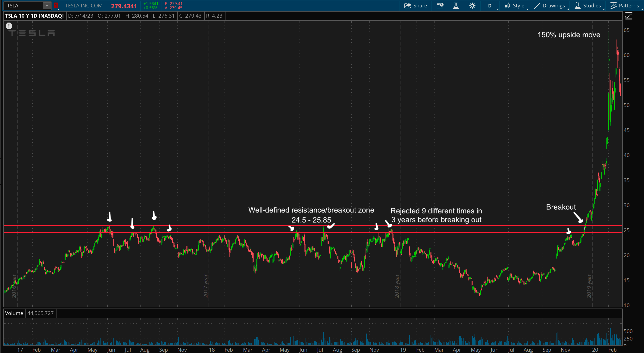Click the chart pattern icon beside Patterns
This screenshot has width=644, height=353.
pyautogui.click(x=613, y=6)
